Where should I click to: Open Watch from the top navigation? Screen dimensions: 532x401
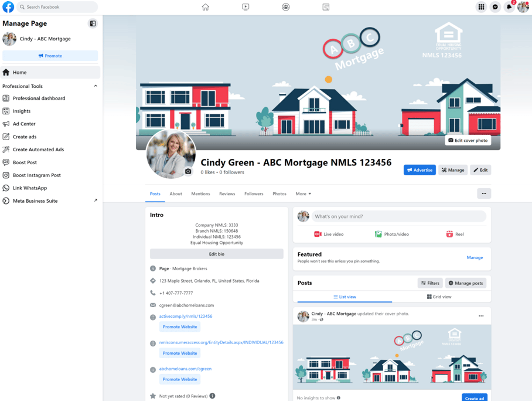pos(245,6)
